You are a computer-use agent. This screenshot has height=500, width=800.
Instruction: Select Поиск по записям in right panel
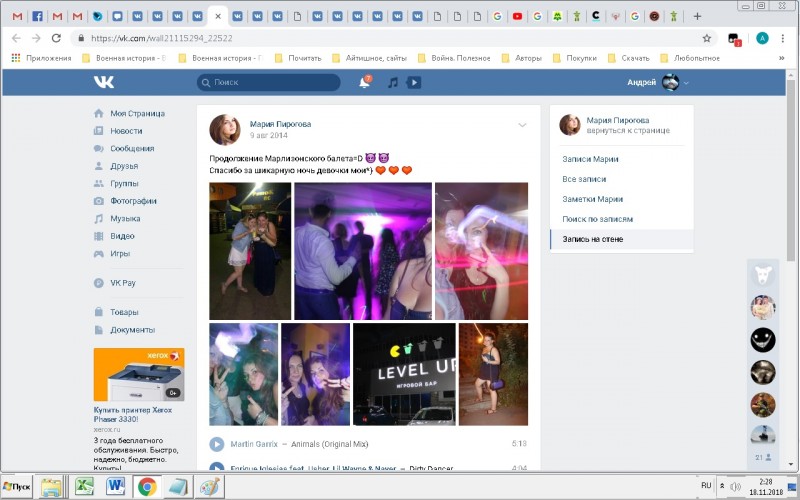coord(597,219)
